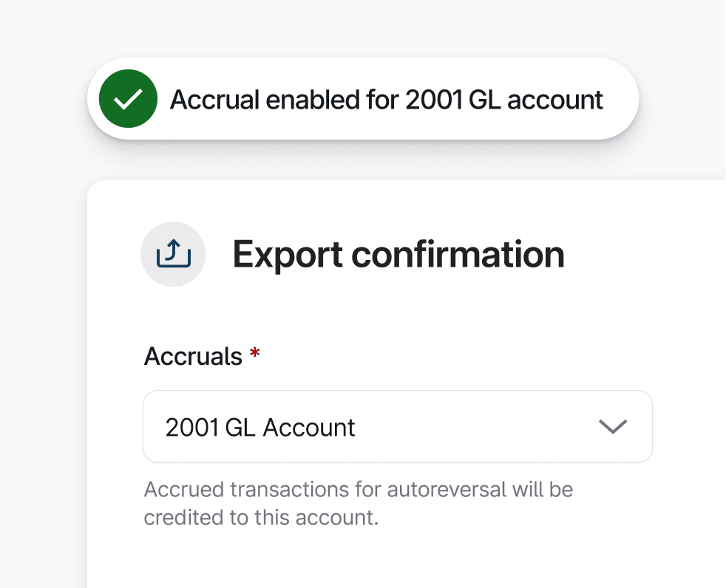726x588 pixels.
Task: Click the word 'Export' in the heading
Action: coord(288,254)
